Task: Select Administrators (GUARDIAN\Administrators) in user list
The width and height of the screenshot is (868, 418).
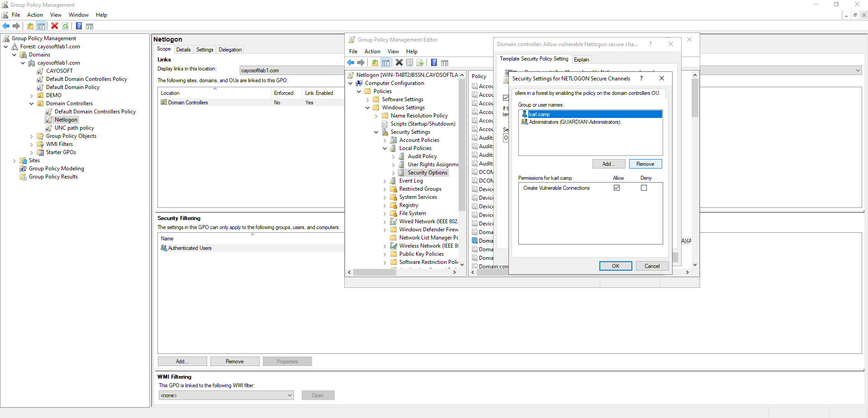Action: click(x=574, y=122)
